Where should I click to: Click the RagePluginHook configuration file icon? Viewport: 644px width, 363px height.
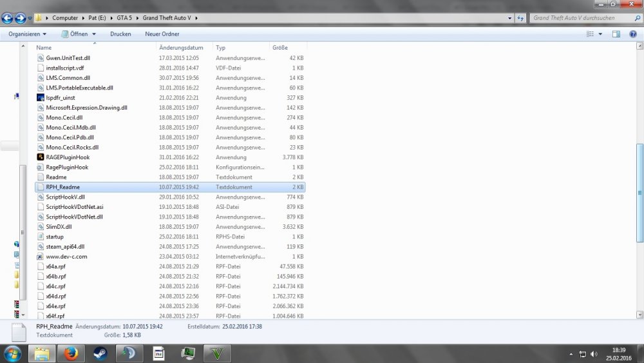pos(40,167)
